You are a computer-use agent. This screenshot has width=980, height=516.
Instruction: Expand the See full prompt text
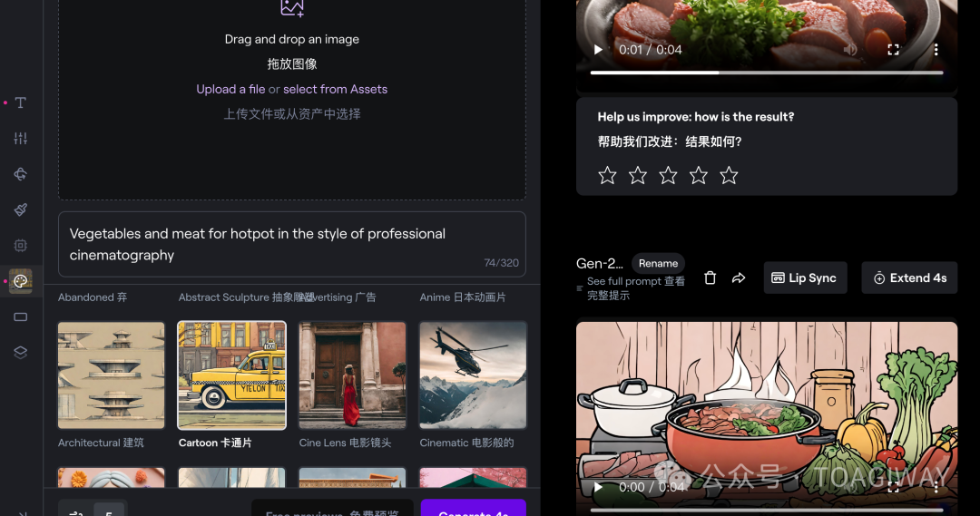pyautogui.click(x=635, y=288)
